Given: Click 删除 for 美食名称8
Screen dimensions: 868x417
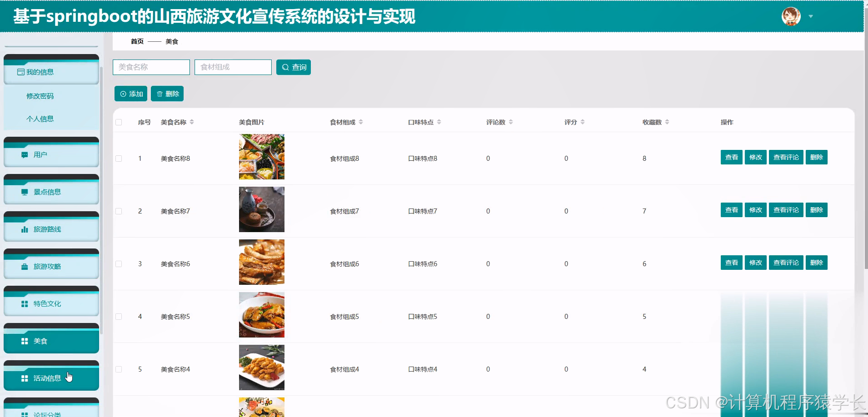Looking at the screenshot, I should [817, 157].
